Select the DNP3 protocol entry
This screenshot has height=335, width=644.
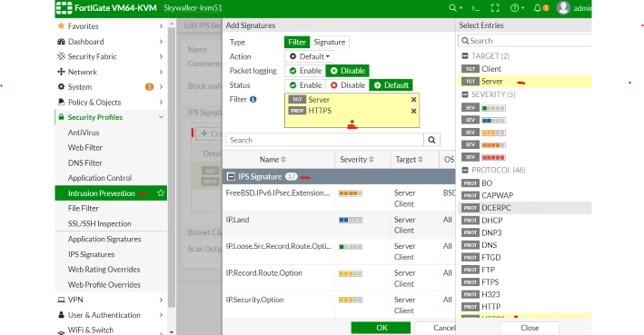pos(524,232)
